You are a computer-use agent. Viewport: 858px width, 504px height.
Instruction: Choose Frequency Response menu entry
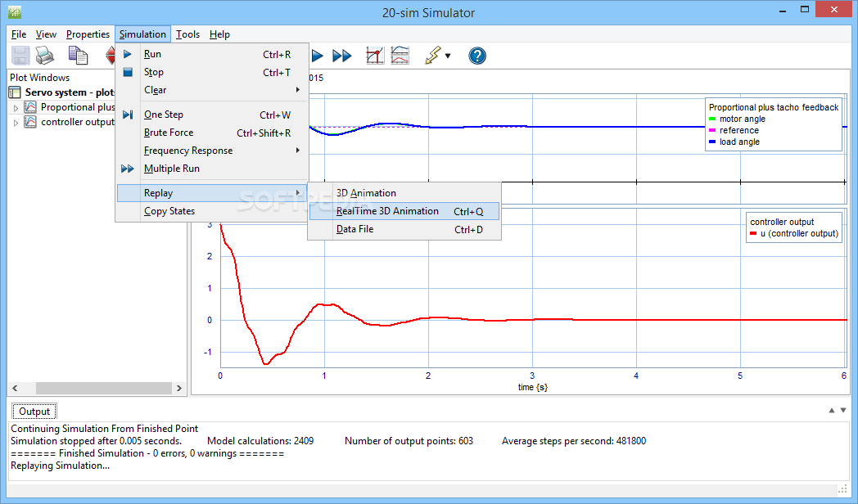[x=212, y=151]
